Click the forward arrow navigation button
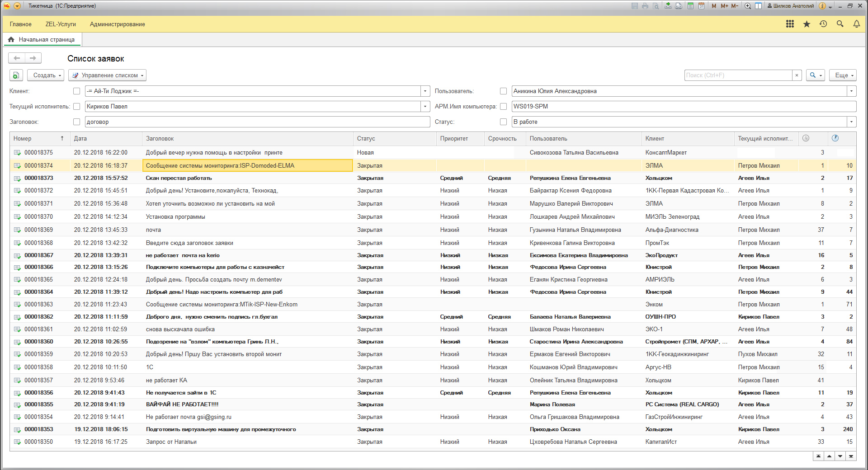Viewport: 868px width, 470px height. (33, 58)
